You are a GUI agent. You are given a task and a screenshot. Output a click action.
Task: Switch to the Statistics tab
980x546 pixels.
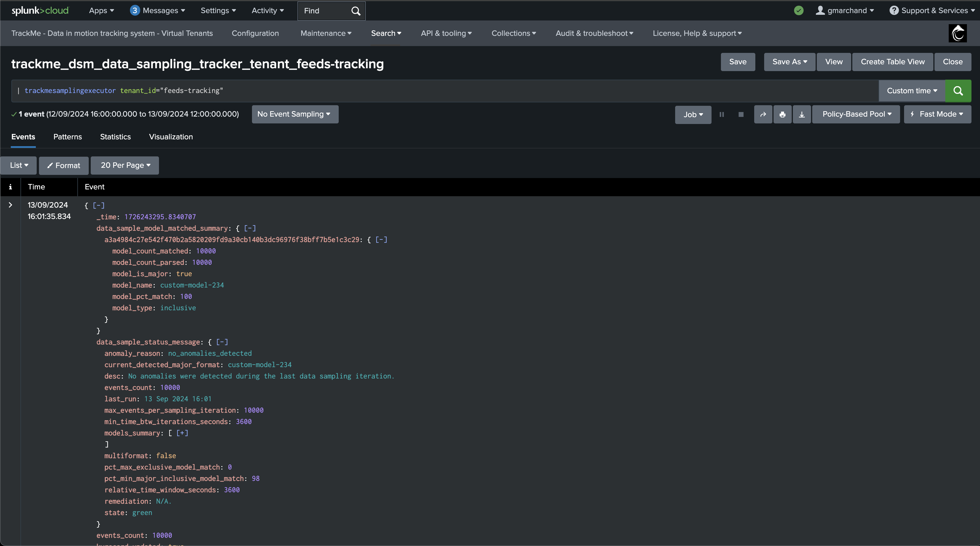tap(115, 136)
